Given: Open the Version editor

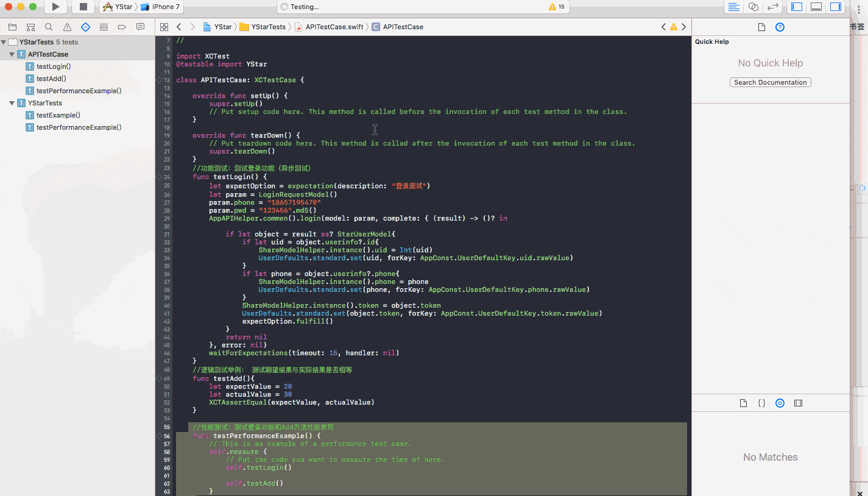Looking at the screenshot, I should click(773, 7).
